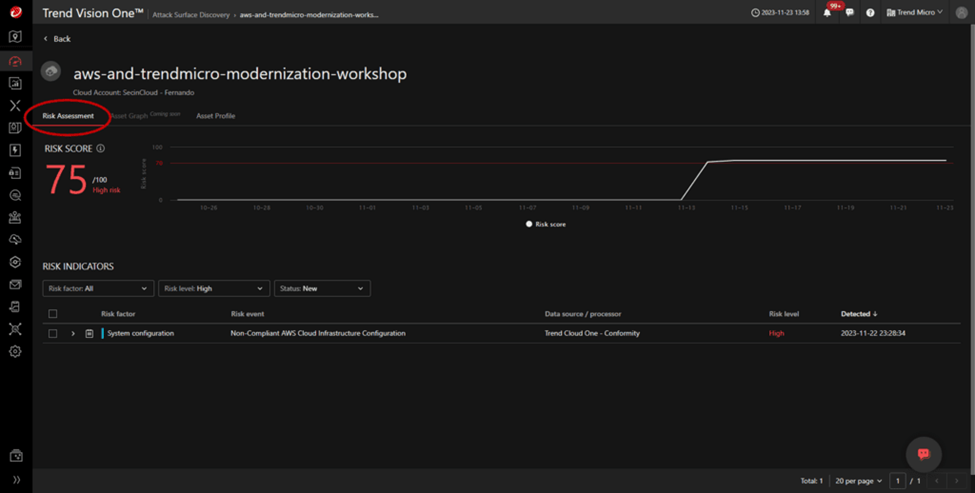Open the cloud security sidebar icon
975x493 pixels.
(x=16, y=240)
